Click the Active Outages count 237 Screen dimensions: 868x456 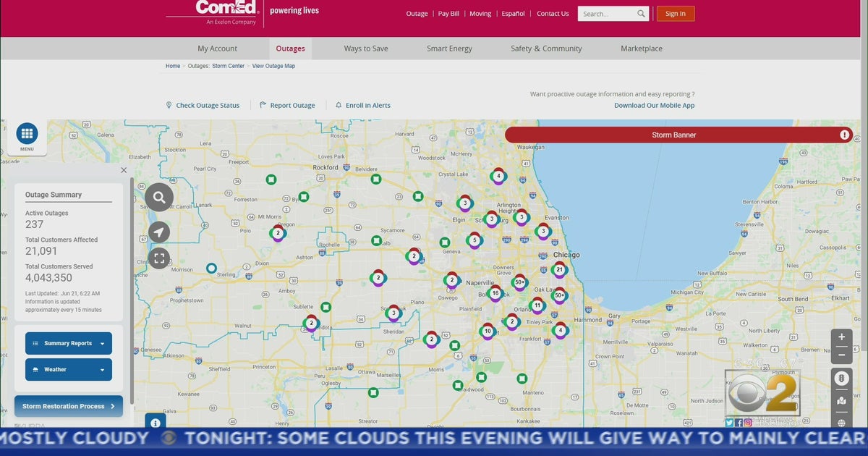[x=35, y=224]
